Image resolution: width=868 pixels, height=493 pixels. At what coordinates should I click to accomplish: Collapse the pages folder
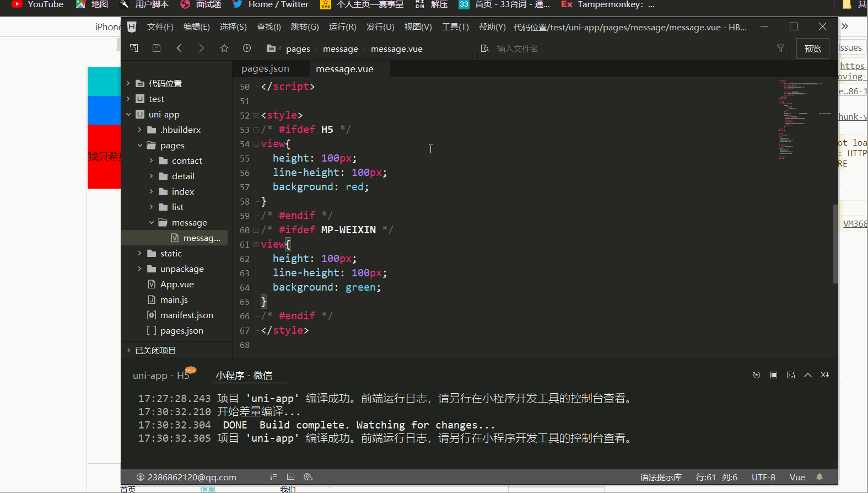140,145
